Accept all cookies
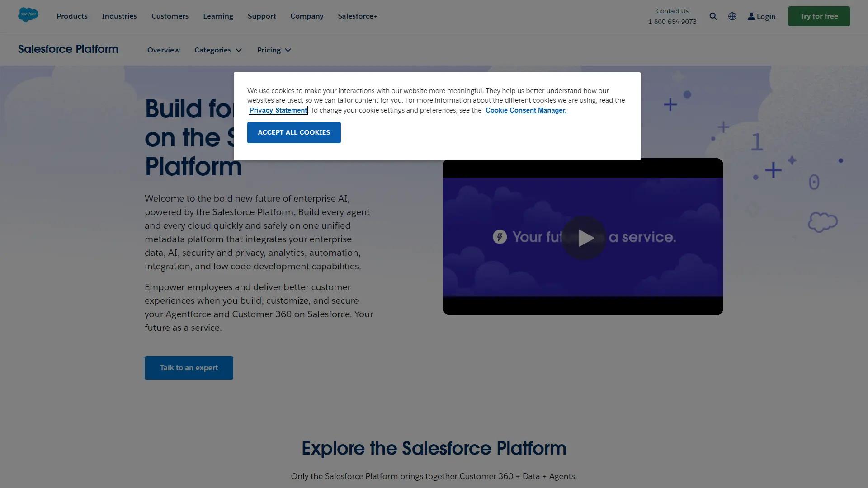Image resolution: width=868 pixels, height=488 pixels. [x=293, y=132]
